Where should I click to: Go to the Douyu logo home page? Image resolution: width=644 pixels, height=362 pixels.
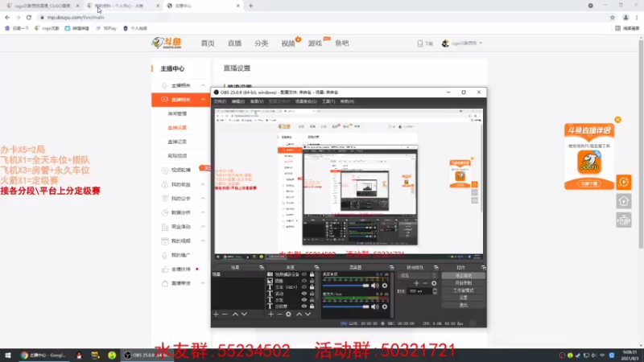coord(167,43)
